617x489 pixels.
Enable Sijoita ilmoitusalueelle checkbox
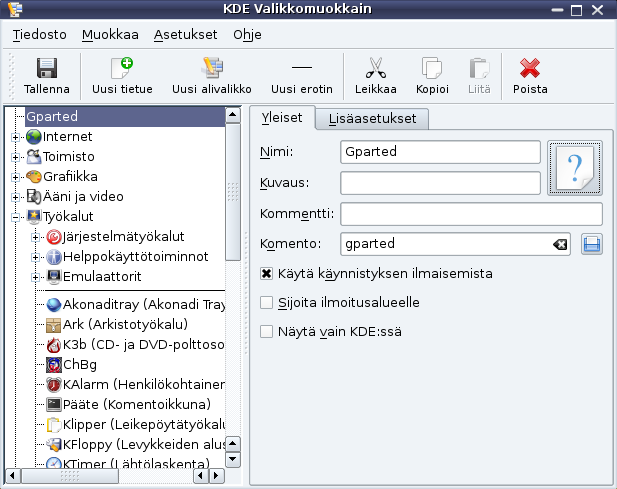(266, 303)
